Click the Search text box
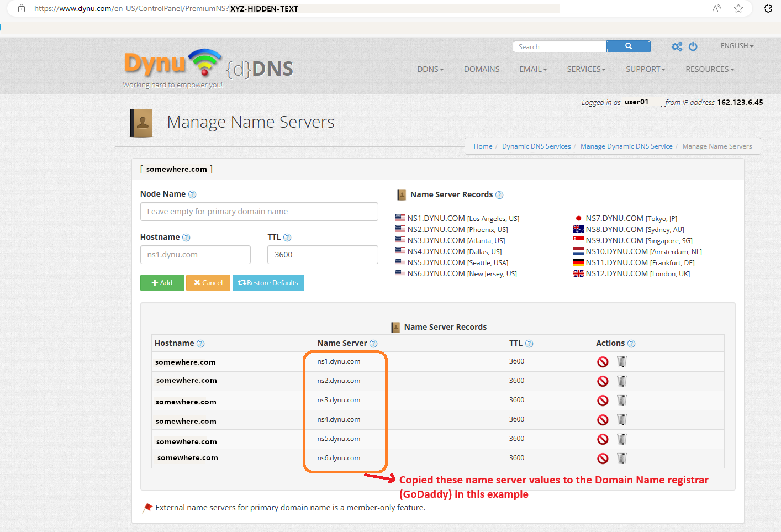The height and width of the screenshot is (532, 781). (x=560, y=46)
